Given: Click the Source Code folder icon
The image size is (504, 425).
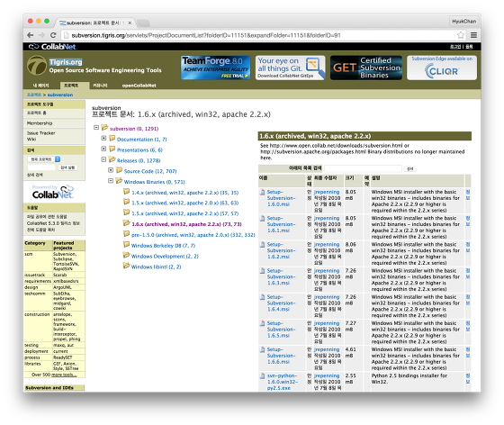Looking at the screenshot, I should 119,170.
